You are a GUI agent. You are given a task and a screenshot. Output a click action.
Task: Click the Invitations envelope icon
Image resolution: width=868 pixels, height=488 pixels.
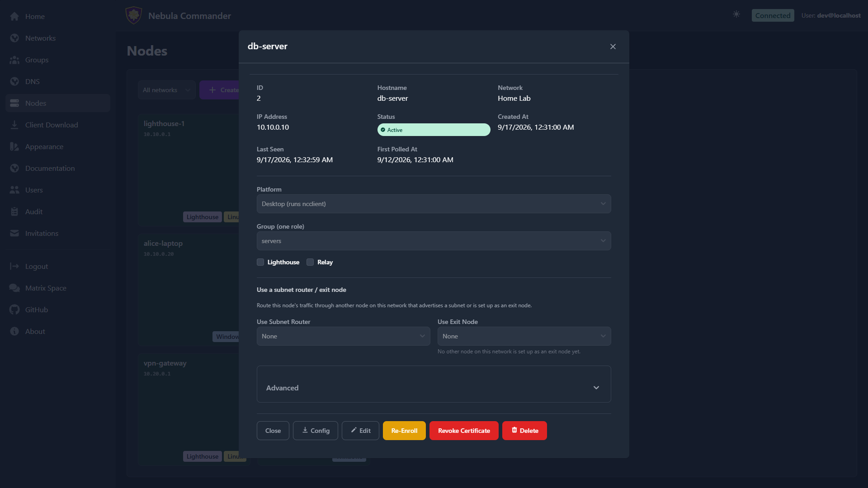click(14, 233)
